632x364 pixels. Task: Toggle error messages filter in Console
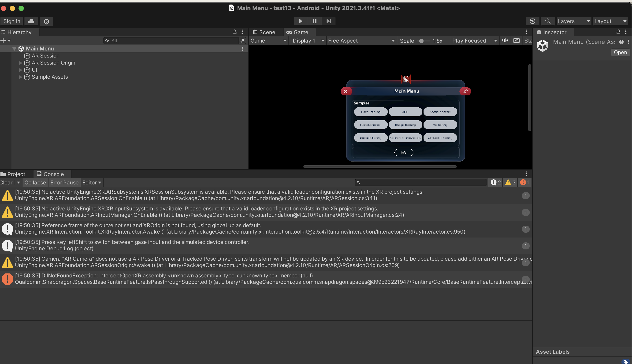525,182
